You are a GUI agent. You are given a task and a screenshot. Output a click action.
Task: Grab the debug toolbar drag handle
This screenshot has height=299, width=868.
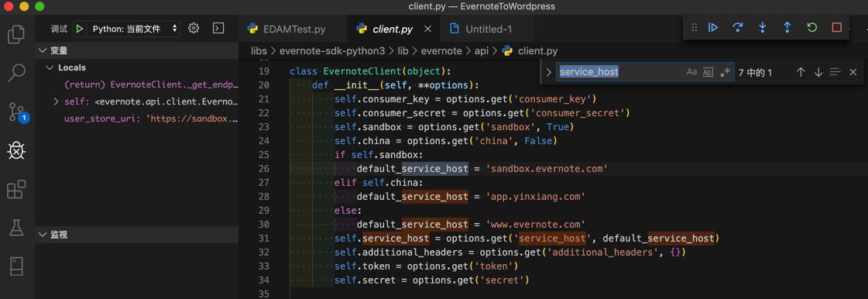[695, 27]
